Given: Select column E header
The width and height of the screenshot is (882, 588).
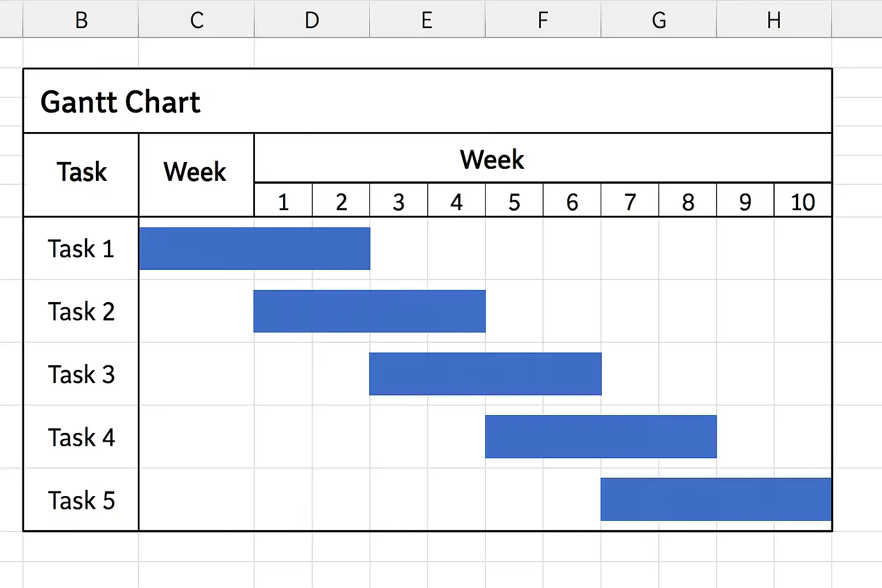Looking at the screenshot, I should [427, 19].
